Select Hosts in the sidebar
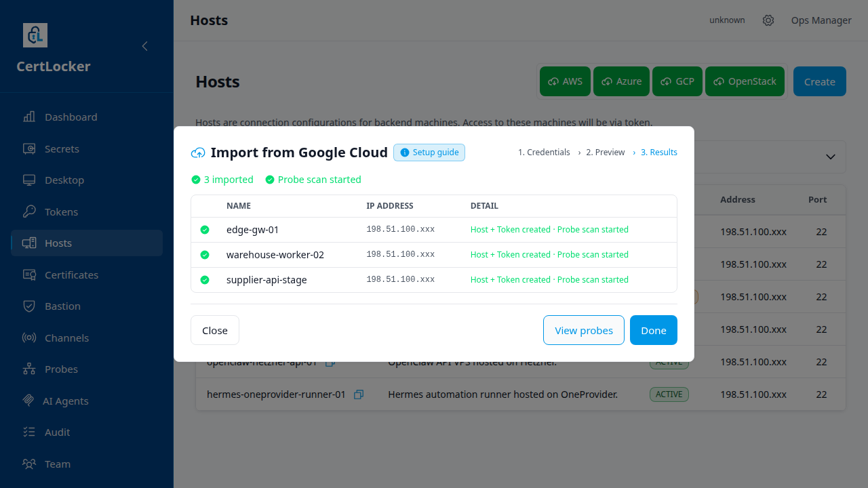This screenshot has height=488, width=868. tap(87, 243)
